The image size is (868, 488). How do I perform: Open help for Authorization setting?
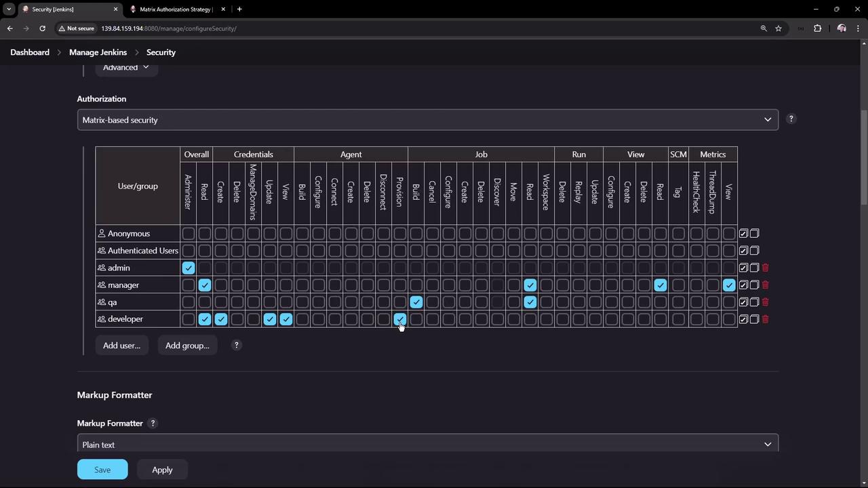[x=791, y=119]
